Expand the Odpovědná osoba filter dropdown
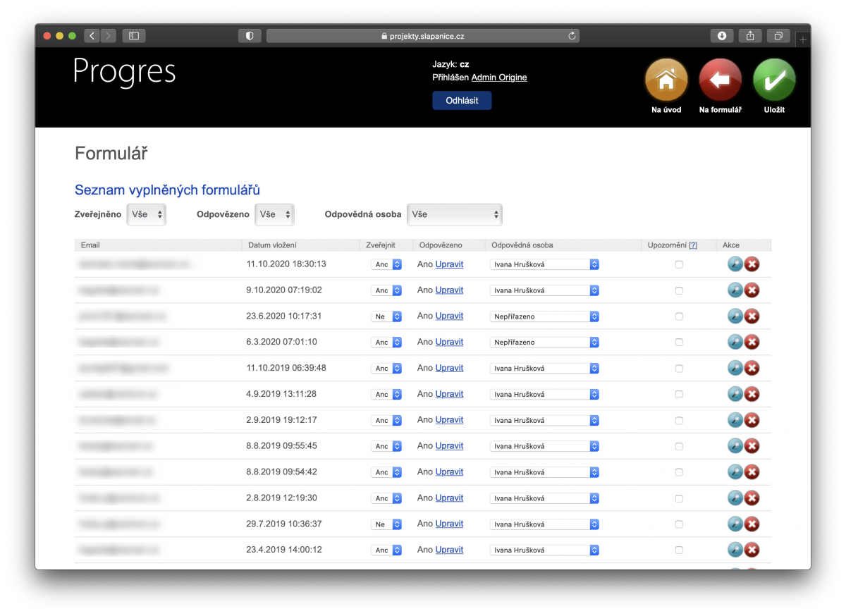This screenshot has width=846, height=616. pos(455,214)
